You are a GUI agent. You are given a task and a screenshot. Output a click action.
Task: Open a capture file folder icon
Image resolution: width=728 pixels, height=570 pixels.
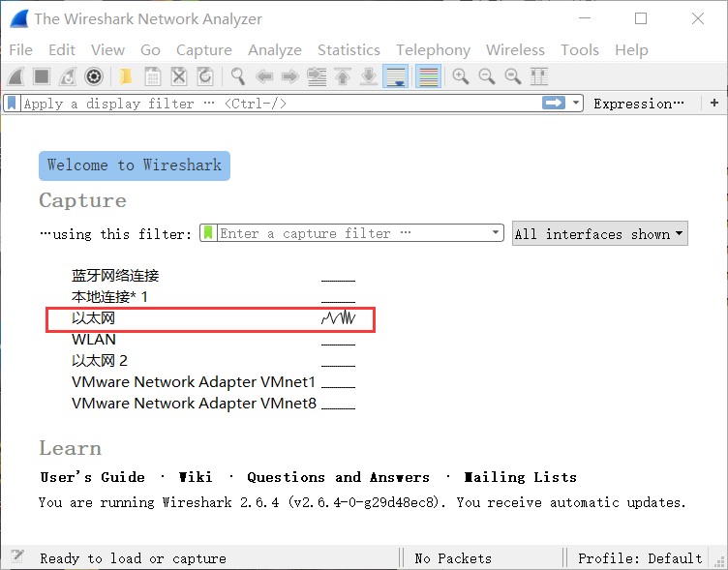[x=126, y=76]
